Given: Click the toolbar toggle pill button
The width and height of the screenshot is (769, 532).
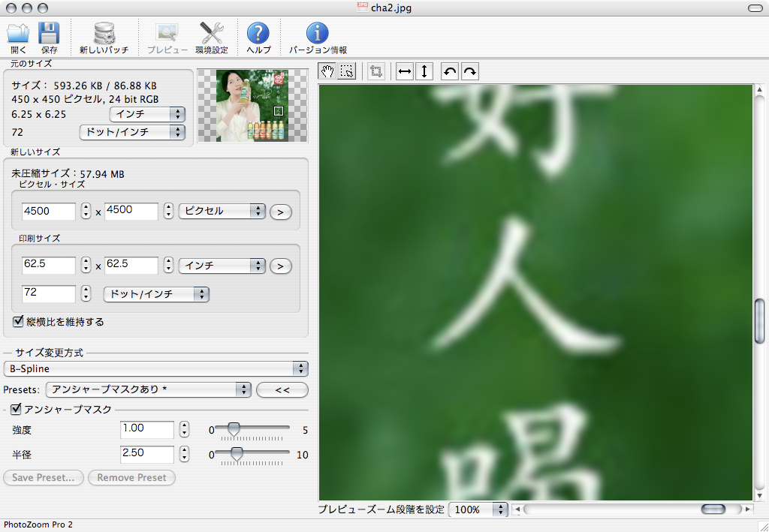Looking at the screenshot, I should tap(755, 8).
